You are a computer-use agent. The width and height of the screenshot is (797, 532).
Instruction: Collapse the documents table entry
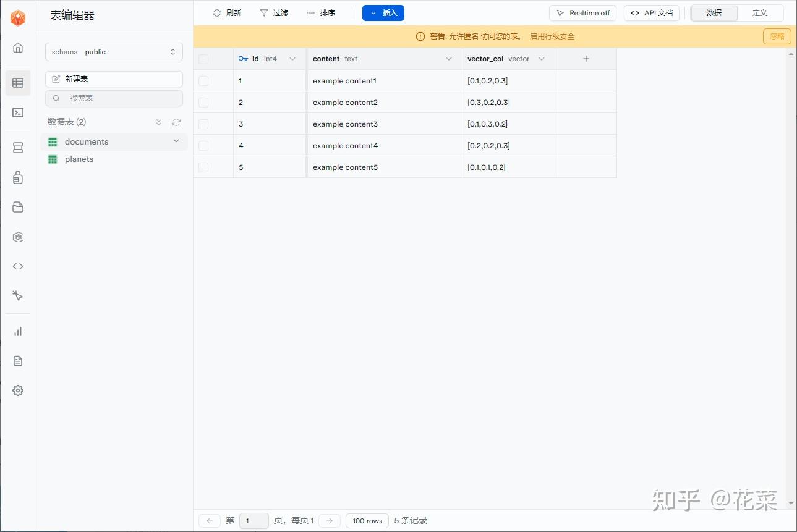pyautogui.click(x=176, y=141)
